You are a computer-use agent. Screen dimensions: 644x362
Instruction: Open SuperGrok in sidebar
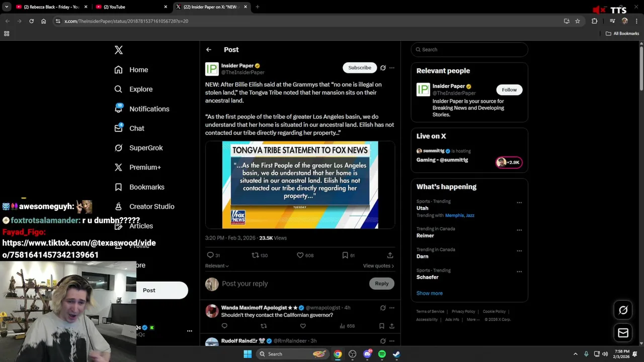click(138, 148)
